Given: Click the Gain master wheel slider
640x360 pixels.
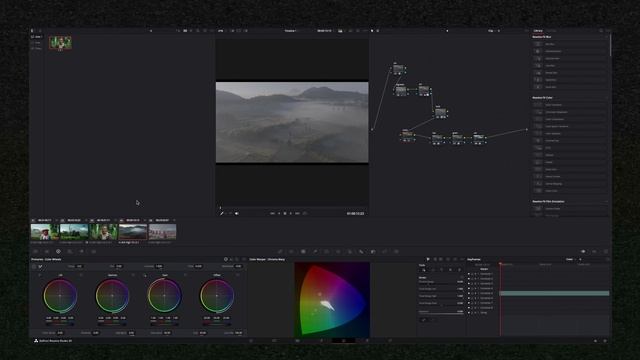Looking at the screenshot, I should (x=164, y=325).
